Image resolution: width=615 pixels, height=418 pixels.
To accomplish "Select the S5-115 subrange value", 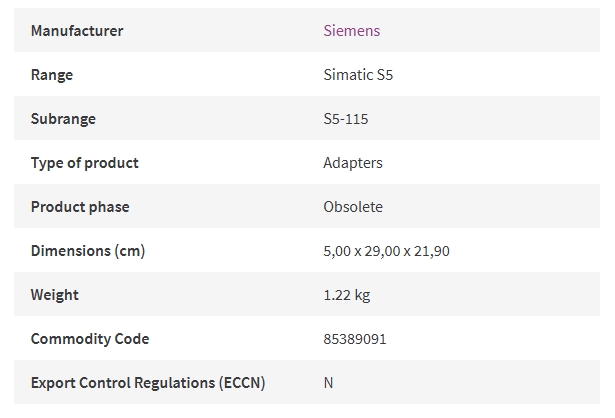I will [346, 118].
